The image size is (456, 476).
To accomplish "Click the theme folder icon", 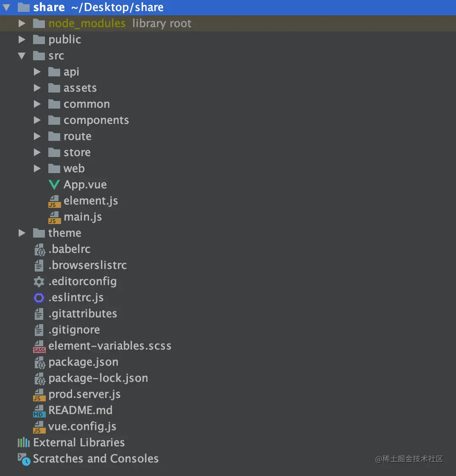I will click(39, 233).
